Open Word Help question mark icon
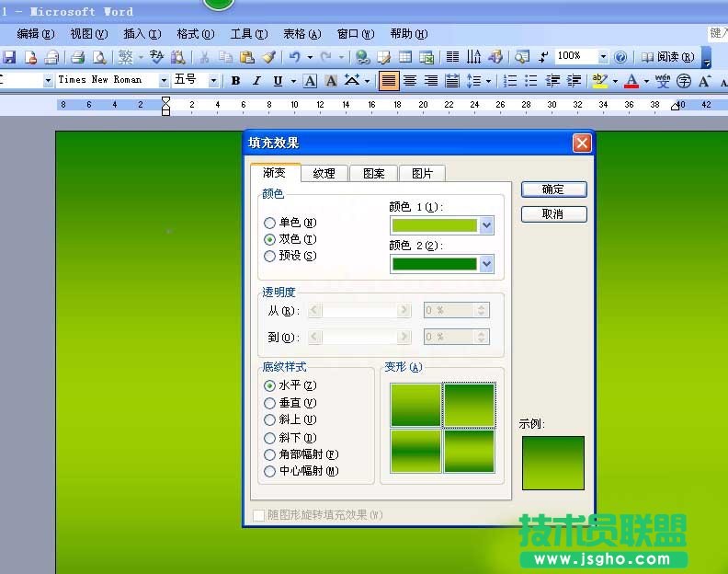The image size is (728, 574). [x=620, y=57]
